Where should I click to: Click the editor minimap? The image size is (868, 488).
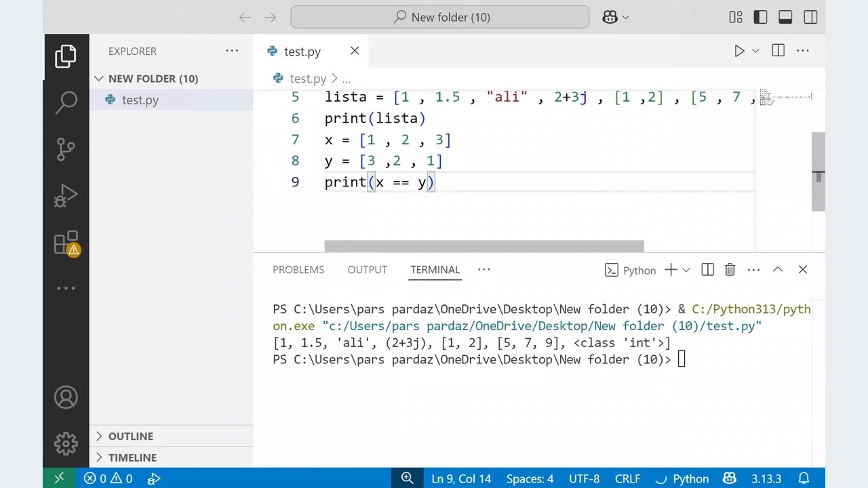(785, 98)
